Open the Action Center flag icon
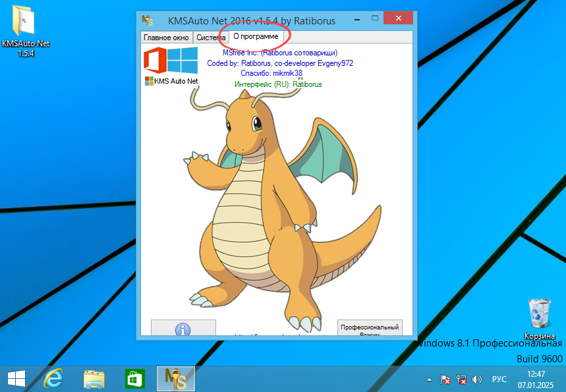The height and width of the screenshot is (392, 566). coord(445,379)
